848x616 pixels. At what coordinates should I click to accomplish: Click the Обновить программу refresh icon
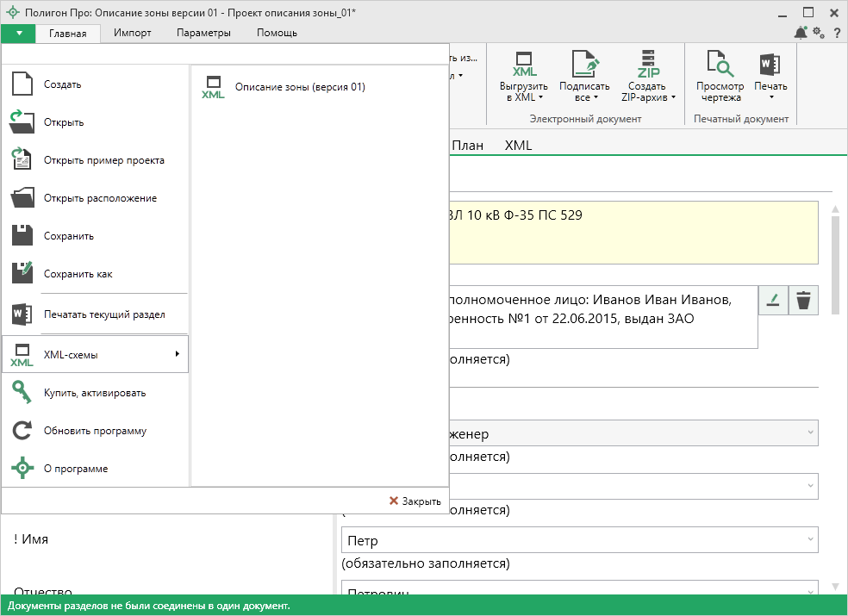(x=22, y=431)
